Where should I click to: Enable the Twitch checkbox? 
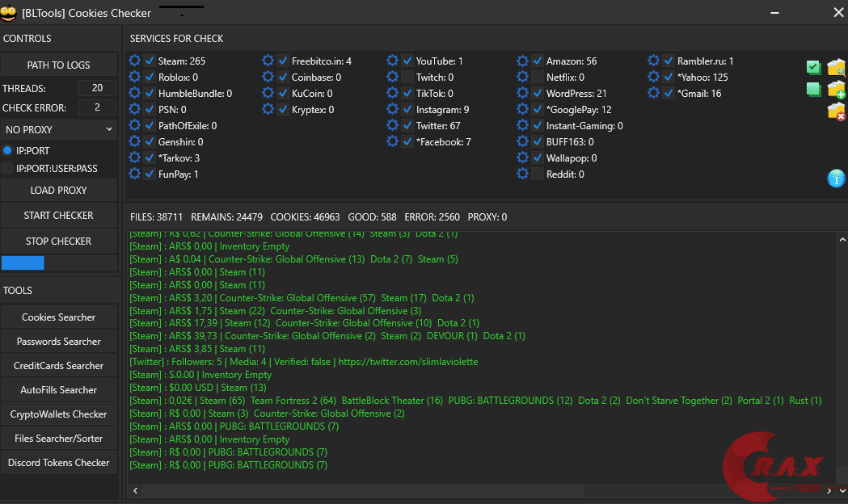[407, 77]
